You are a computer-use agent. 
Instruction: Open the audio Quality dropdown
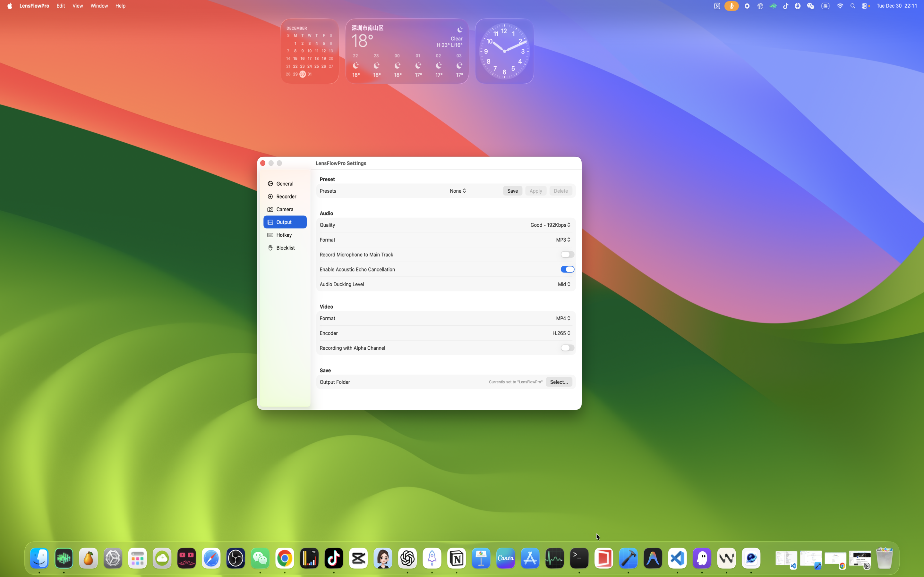point(550,225)
